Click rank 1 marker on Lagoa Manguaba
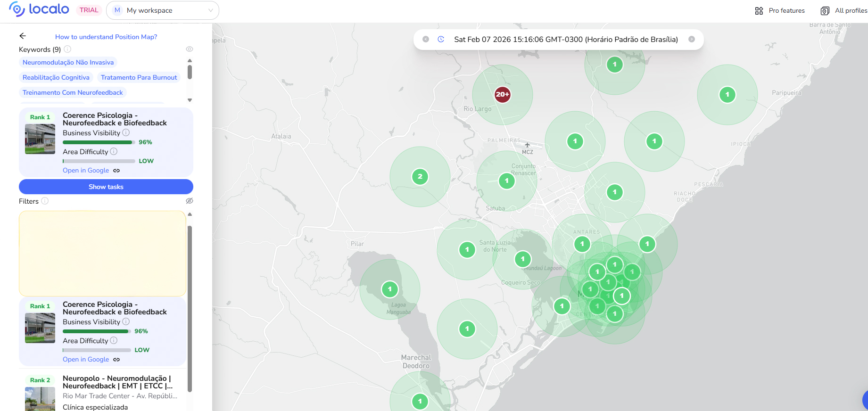The image size is (868, 411). tap(390, 289)
